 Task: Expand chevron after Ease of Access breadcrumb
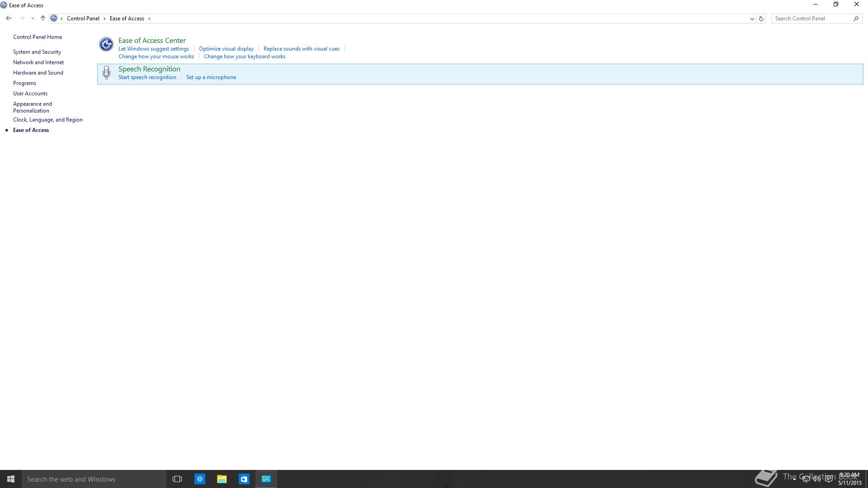click(x=149, y=19)
